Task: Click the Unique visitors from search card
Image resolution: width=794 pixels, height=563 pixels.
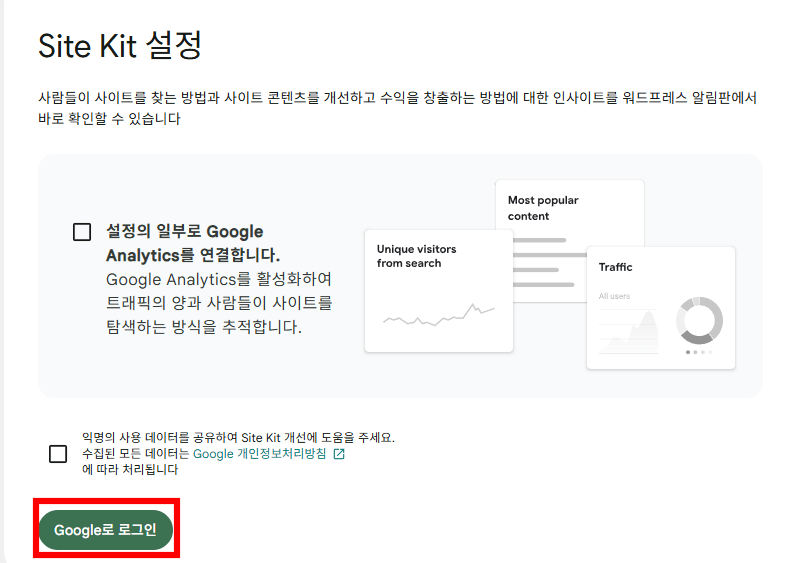Action: coord(439,291)
